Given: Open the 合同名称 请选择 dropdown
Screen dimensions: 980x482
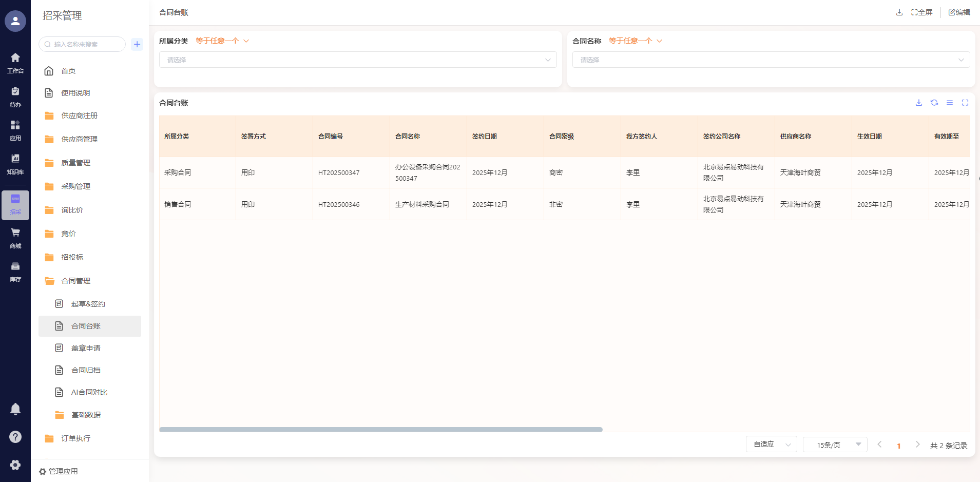Looking at the screenshot, I should point(771,60).
